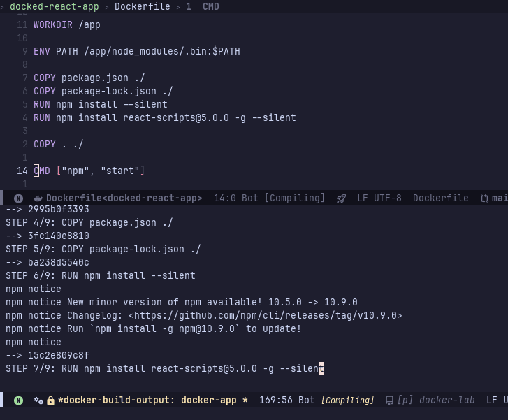Click the Dockerfile whale icon in modeline
508x420 pixels.
point(38,198)
